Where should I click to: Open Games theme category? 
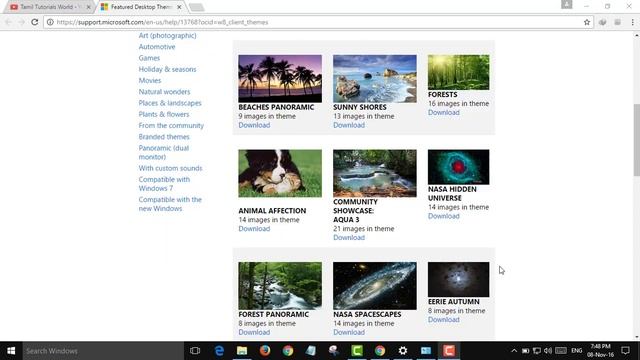149,58
